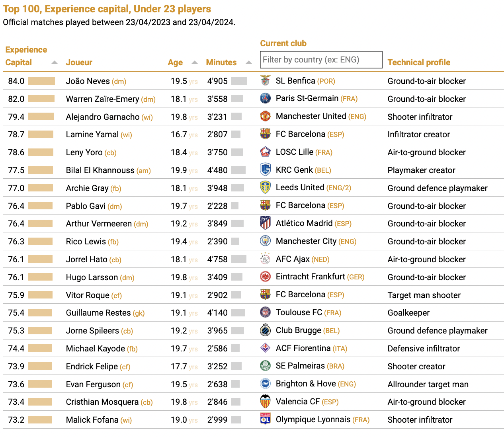Click the Manchester United crest icon
The height and width of the screenshot is (437, 504).
click(x=265, y=116)
